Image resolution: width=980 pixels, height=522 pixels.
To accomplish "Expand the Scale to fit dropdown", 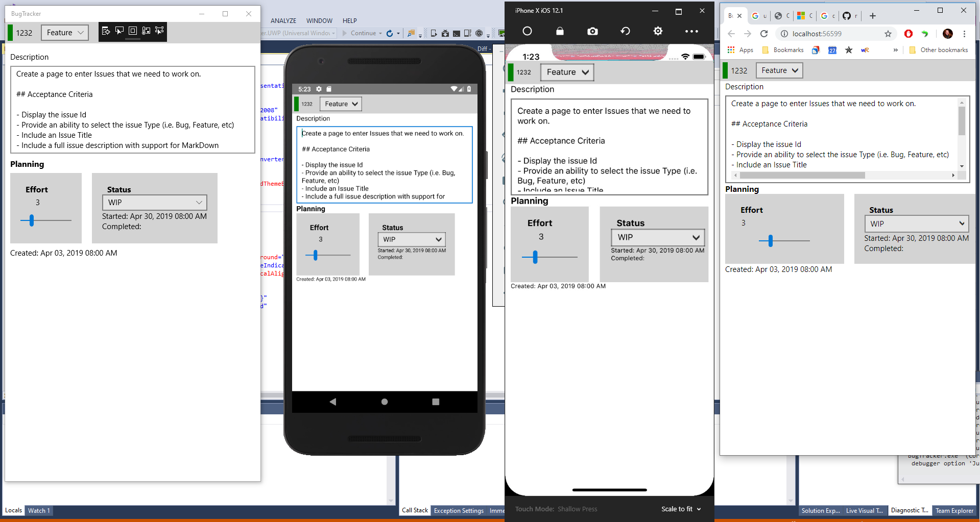I will coord(681,509).
